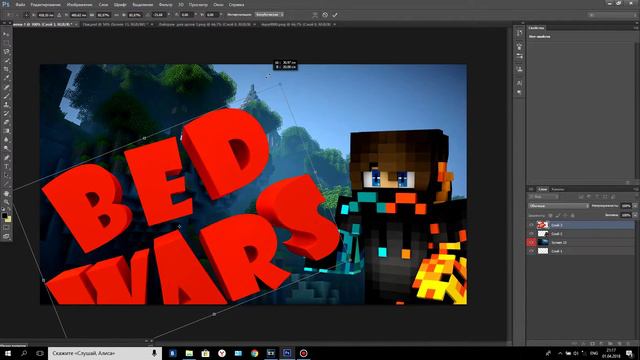The image size is (640, 360).
Task: Toggle the red-highlighted eye of Screen layer
Action: [x=531, y=242]
